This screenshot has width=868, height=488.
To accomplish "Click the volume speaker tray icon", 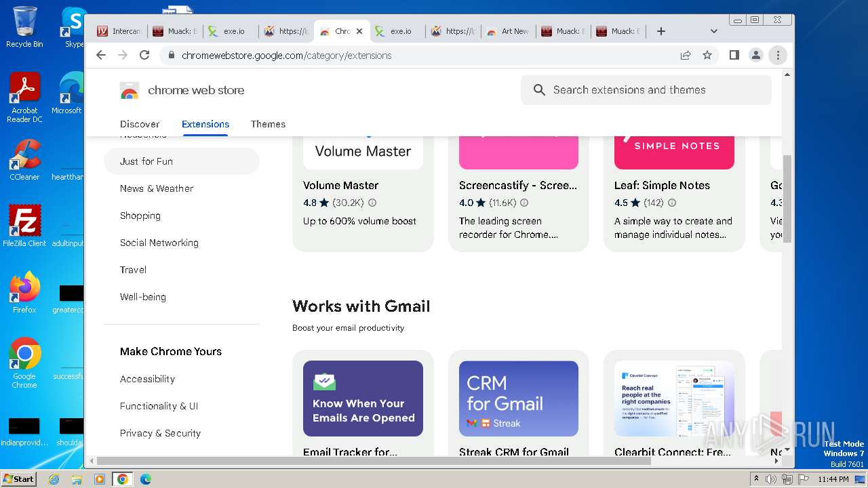I will pos(771,479).
